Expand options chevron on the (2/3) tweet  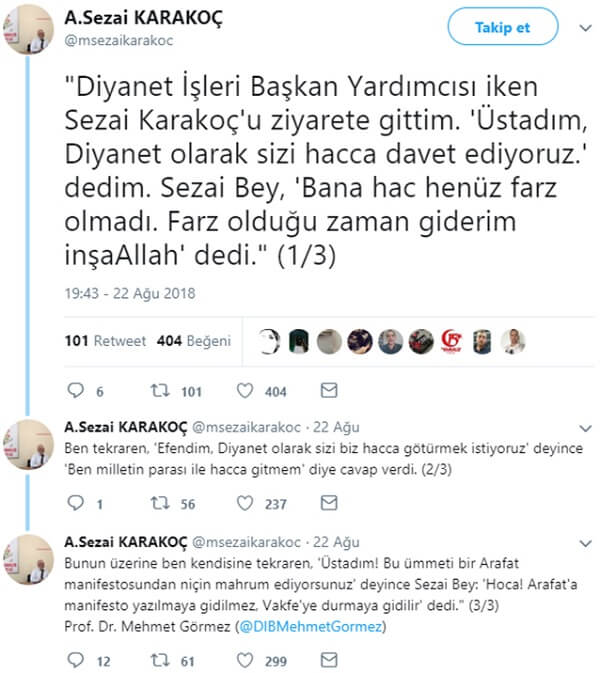point(585,428)
